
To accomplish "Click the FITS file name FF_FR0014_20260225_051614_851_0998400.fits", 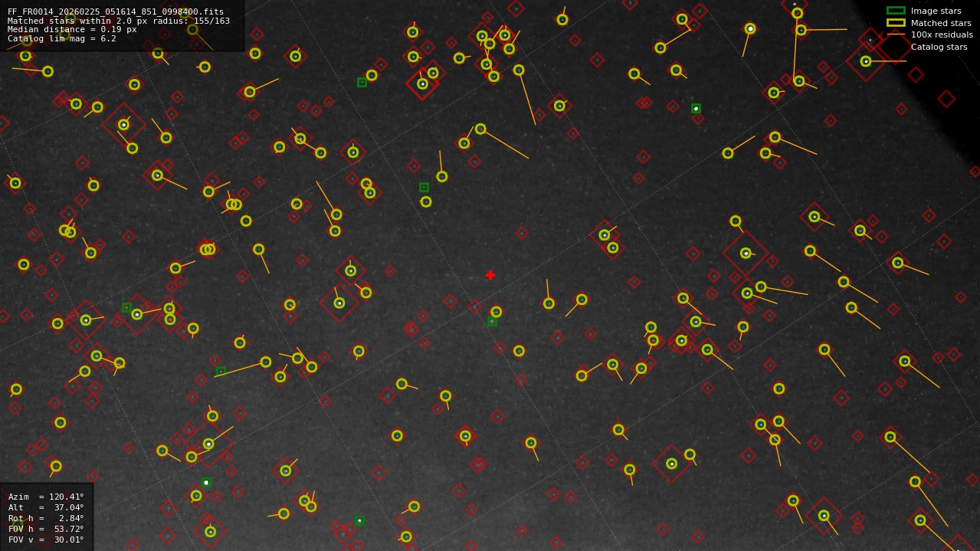I will 116,11.
